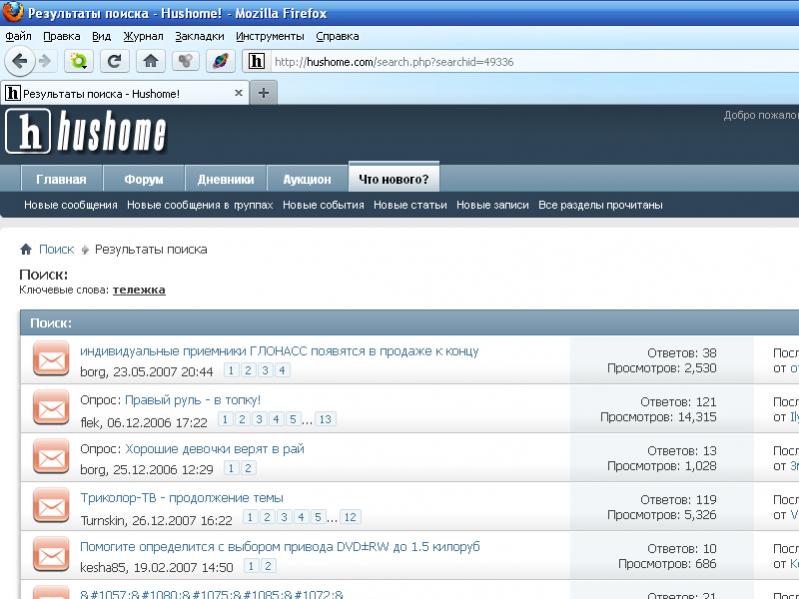The width and height of the screenshot is (799, 599).
Task: Click the colorful globe toolbar icon
Action: [x=220, y=62]
